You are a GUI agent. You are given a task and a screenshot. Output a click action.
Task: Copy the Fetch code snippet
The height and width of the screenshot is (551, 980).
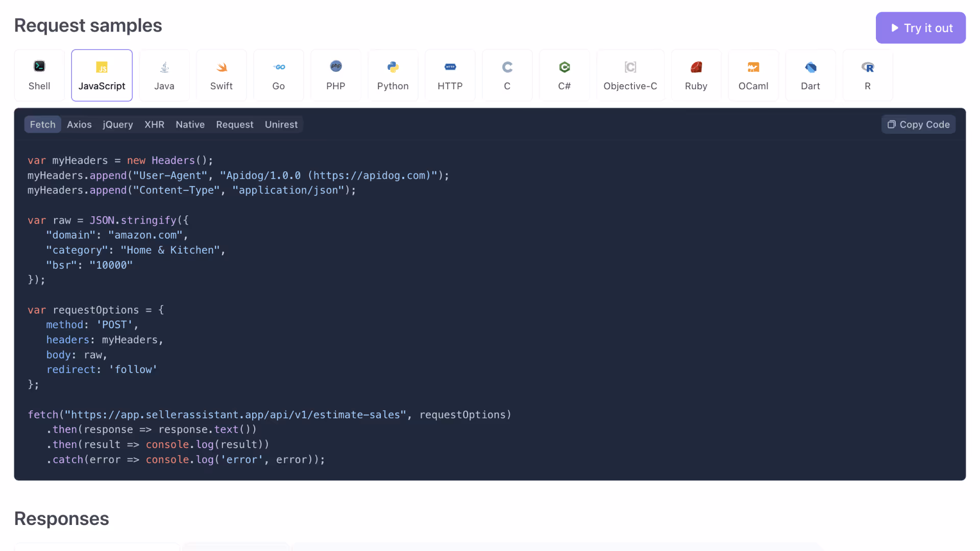click(x=918, y=124)
